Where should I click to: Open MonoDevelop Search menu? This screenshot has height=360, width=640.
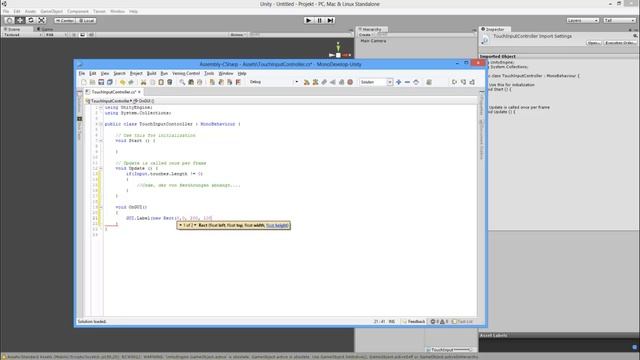click(119, 73)
